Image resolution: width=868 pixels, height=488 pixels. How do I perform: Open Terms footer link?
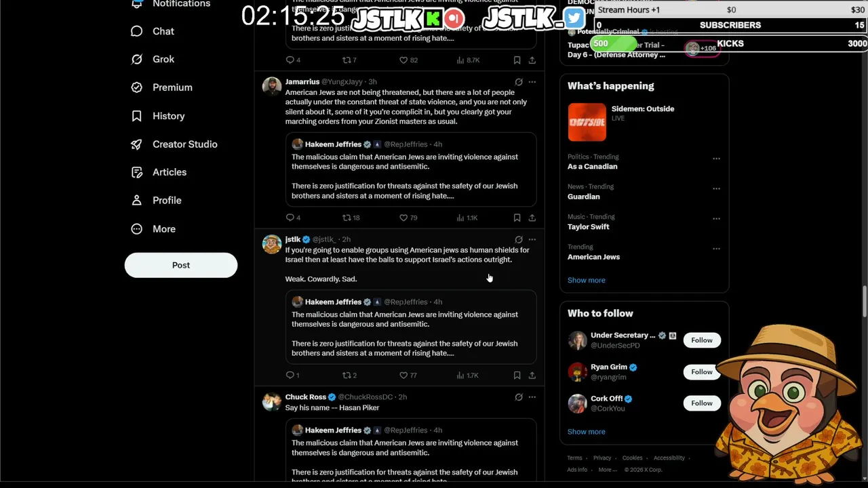click(574, 458)
